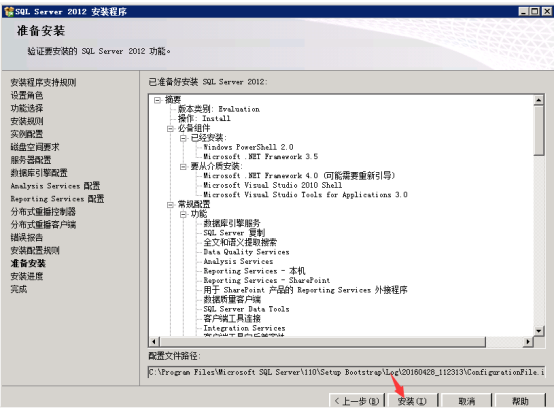
Task: Click the tree's vertical scroll-up arrow
Action: click(x=538, y=100)
